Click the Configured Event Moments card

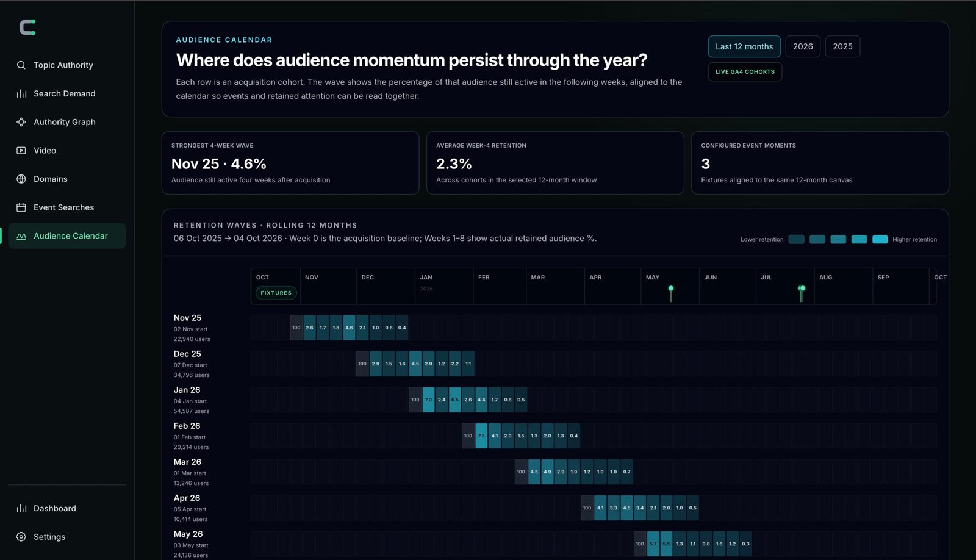click(820, 163)
